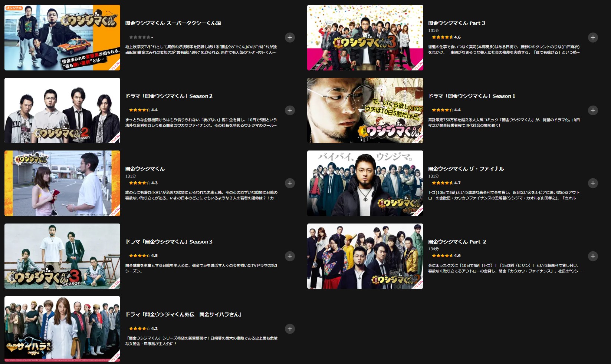This screenshot has width=611, height=364.
Task: Click description starting トゴ(10日で5割)という
Action: tap(504, 195)
